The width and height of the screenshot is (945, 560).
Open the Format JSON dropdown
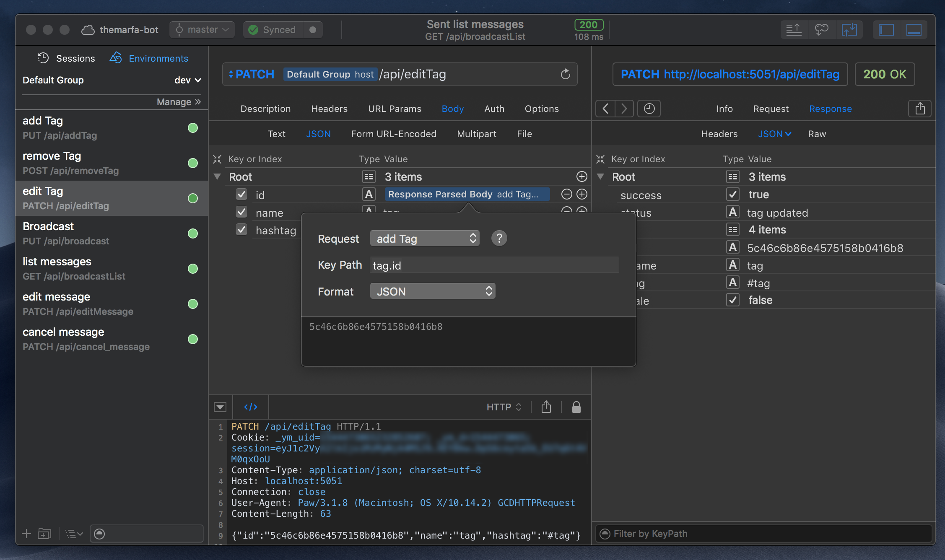point(432,291)
